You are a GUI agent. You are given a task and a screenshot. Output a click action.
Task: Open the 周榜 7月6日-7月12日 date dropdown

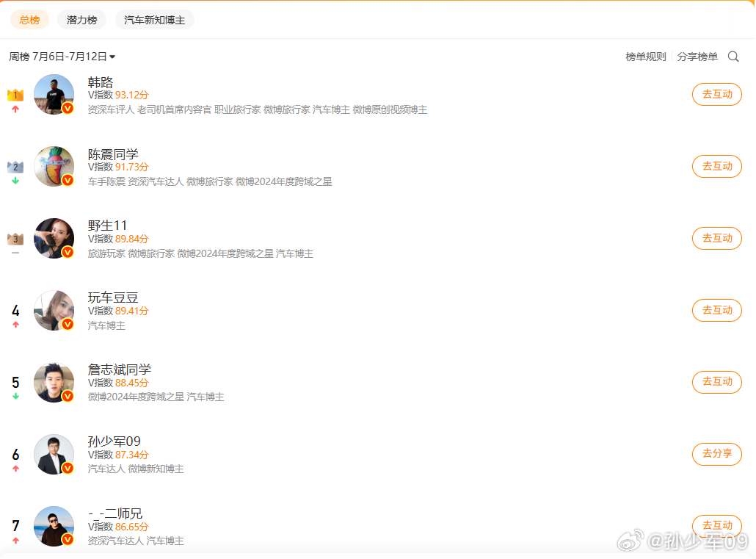pos(62,57)
